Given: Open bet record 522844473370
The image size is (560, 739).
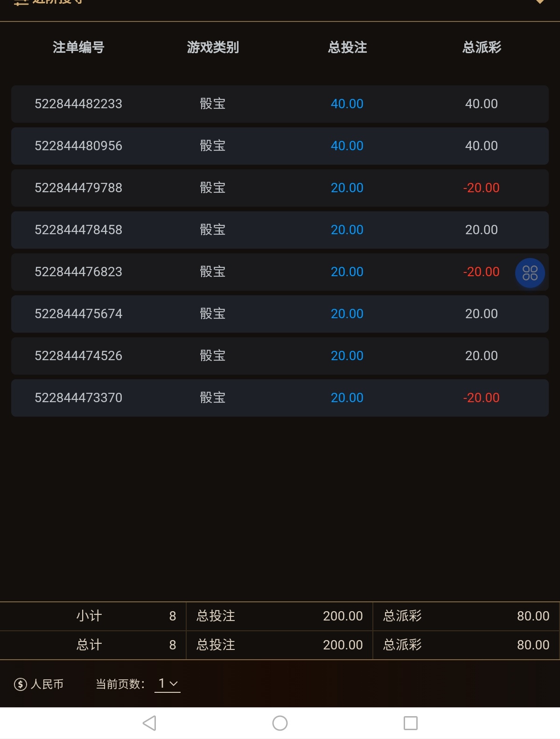Looking at the screenshot, I should [78, 397].
